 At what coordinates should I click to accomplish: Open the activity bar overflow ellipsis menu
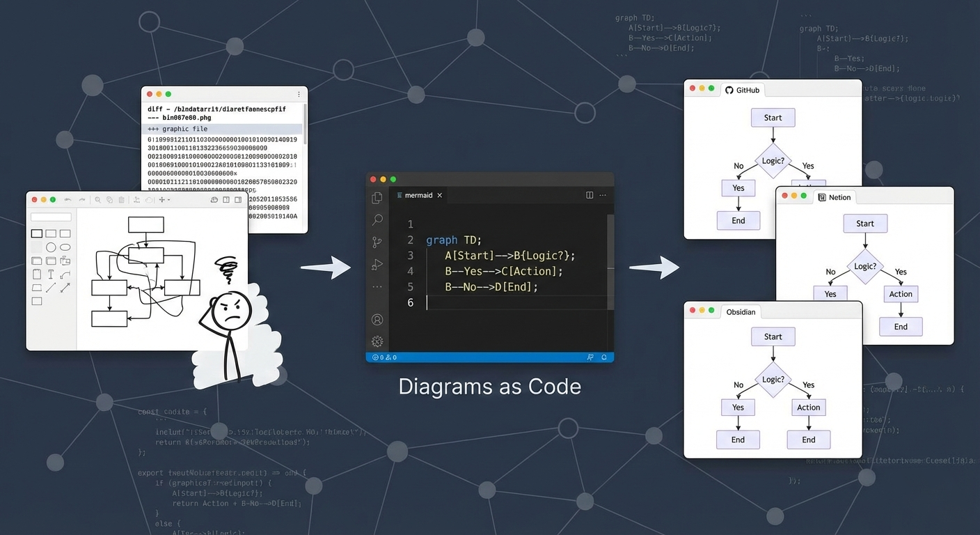[x=377, y=286]
